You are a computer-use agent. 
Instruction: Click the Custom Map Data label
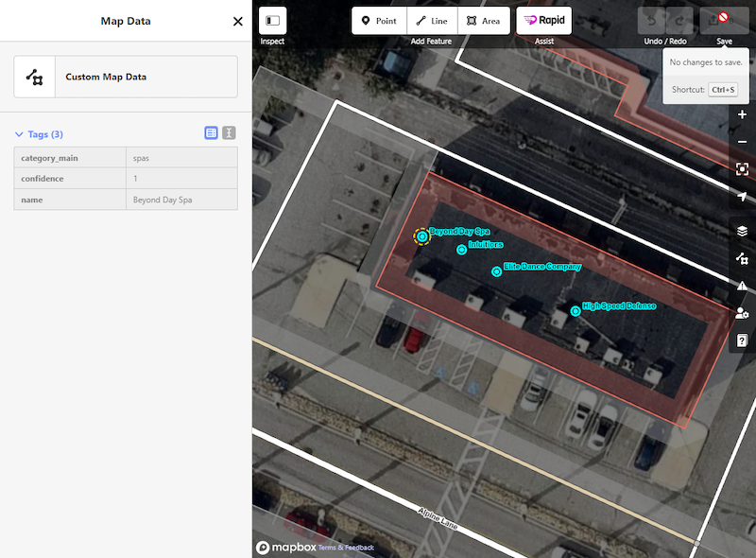pos(106,77)
